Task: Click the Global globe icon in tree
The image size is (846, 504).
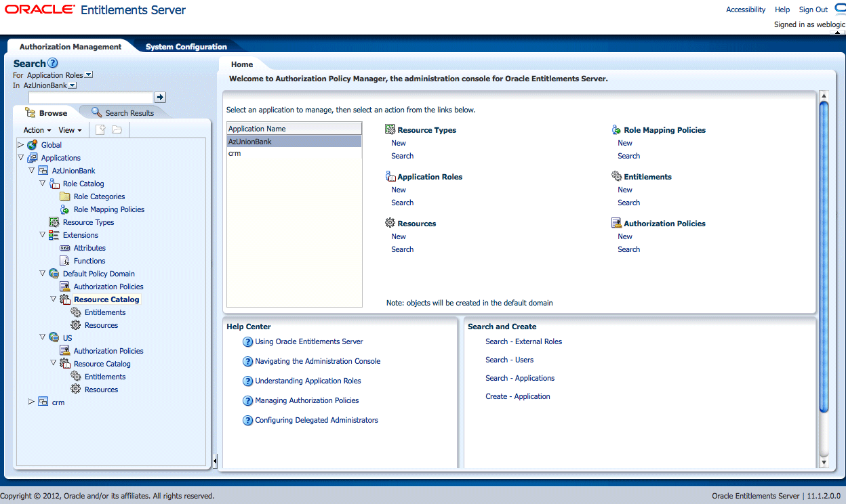Action: coord(33,145)
